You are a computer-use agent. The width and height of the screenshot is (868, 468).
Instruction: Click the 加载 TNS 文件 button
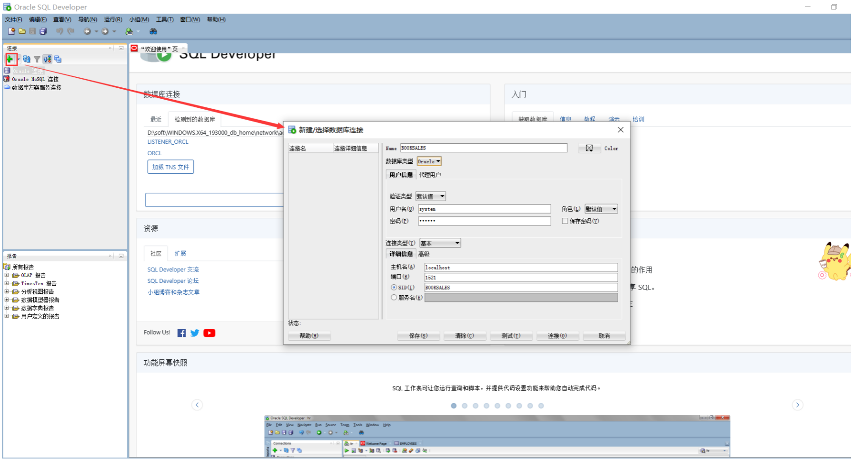click(x=170, y=167)
